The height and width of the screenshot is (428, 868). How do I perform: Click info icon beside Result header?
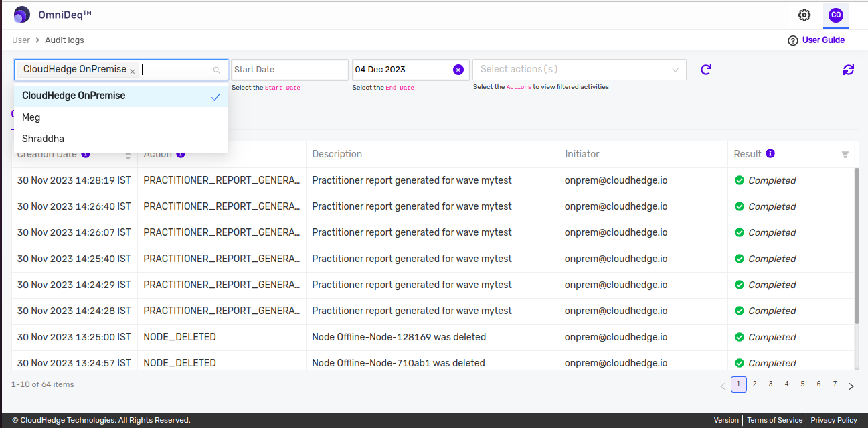[770, 153]
